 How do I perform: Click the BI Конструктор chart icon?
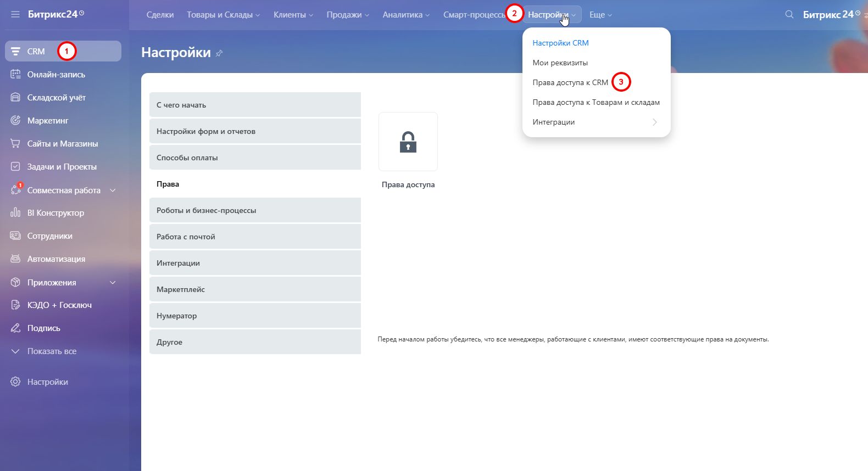point(15,212)
